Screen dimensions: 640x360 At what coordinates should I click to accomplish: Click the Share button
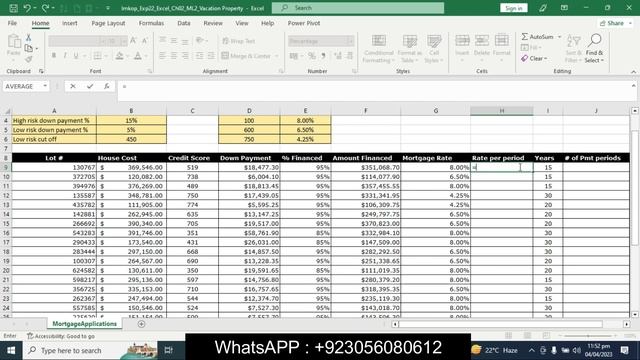(x=611, y=23)
